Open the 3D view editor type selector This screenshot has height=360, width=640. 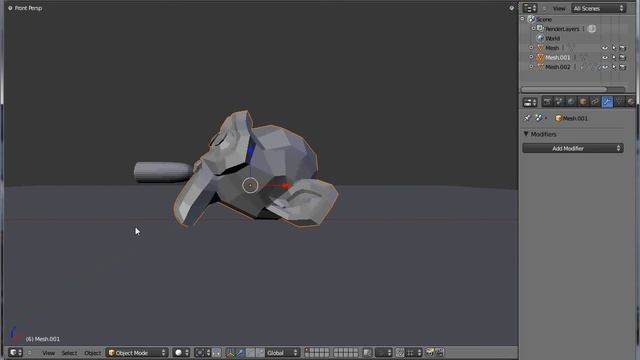point(16,353)
